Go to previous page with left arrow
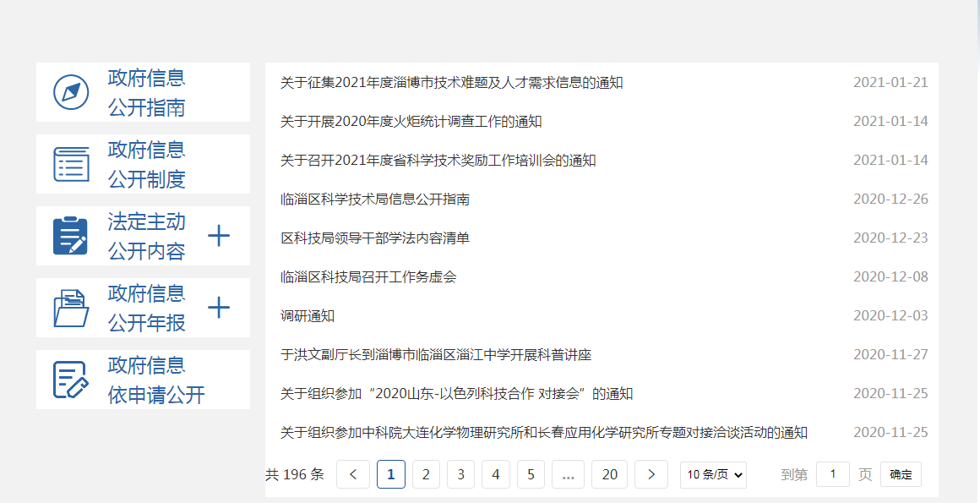Screen dimensions: 980x503 [x=353, y=474]
